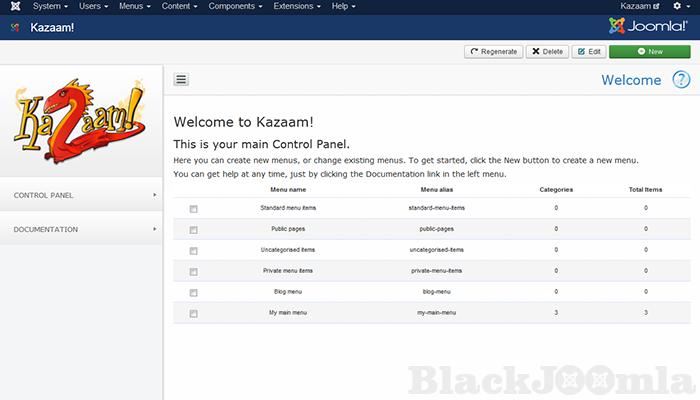Click the Kazaam dragon logo

point(80,122)
